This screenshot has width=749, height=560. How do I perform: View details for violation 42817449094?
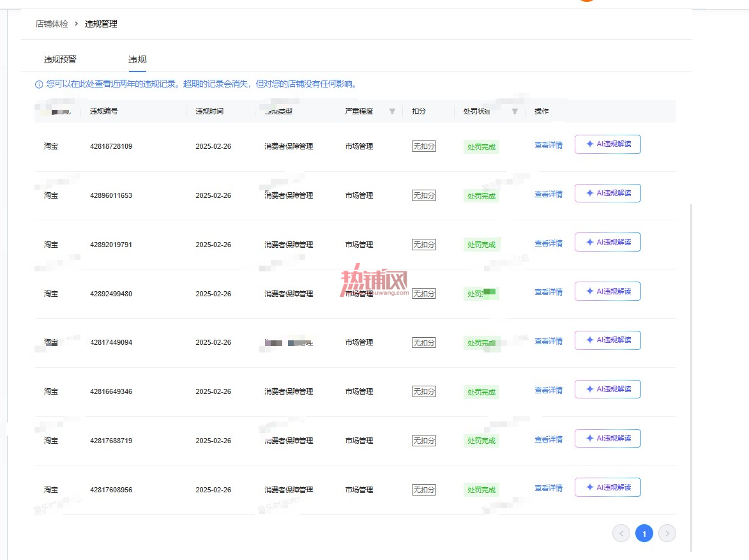(x=549, y=341)
